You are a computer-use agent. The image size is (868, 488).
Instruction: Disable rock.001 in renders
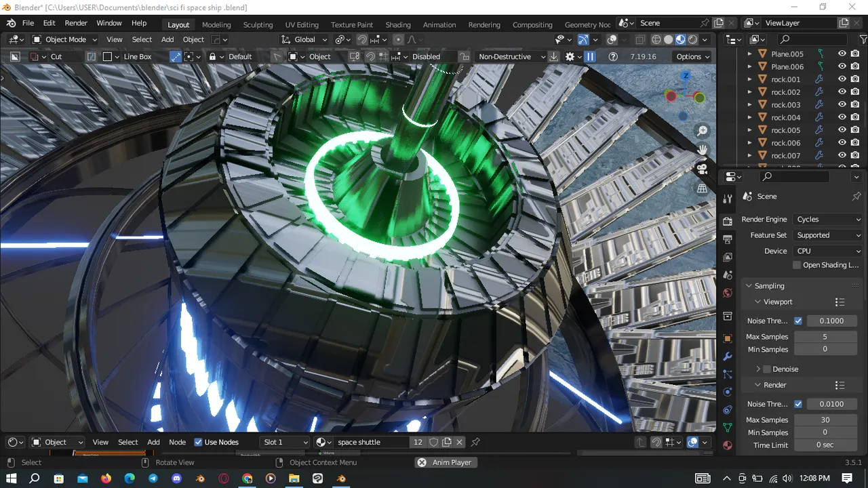click(855, 79)
